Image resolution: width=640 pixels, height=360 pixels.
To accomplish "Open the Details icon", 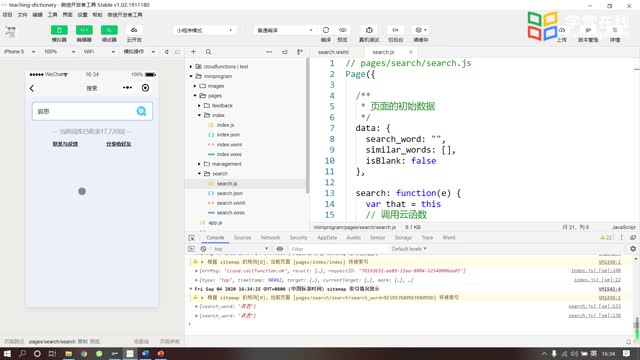I will tap(615, 30).
